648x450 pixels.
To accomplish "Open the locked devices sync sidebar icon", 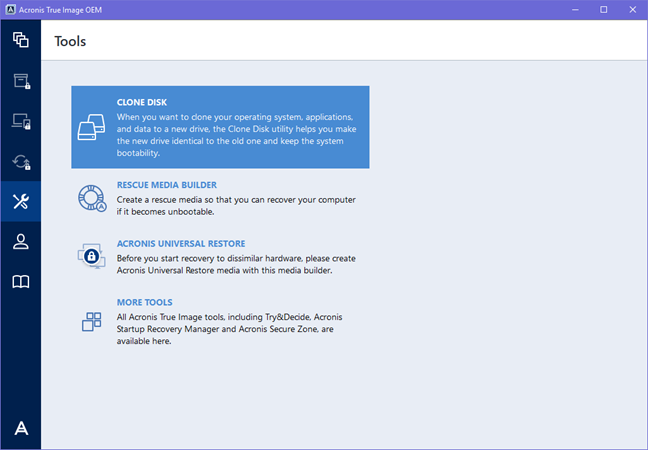I will click(21, 121).
